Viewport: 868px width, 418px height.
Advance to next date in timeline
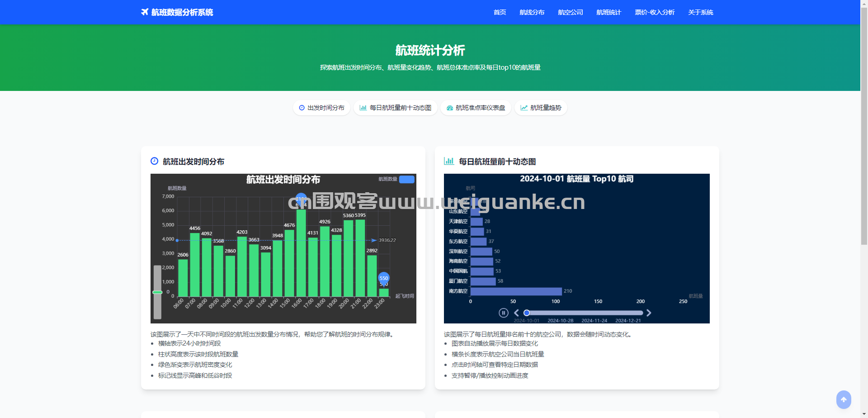[x=649, y=313]
